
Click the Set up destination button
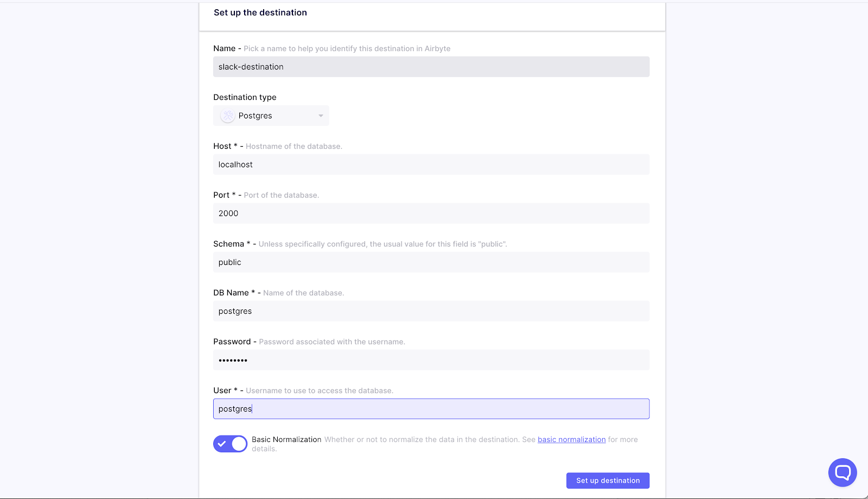607,480
